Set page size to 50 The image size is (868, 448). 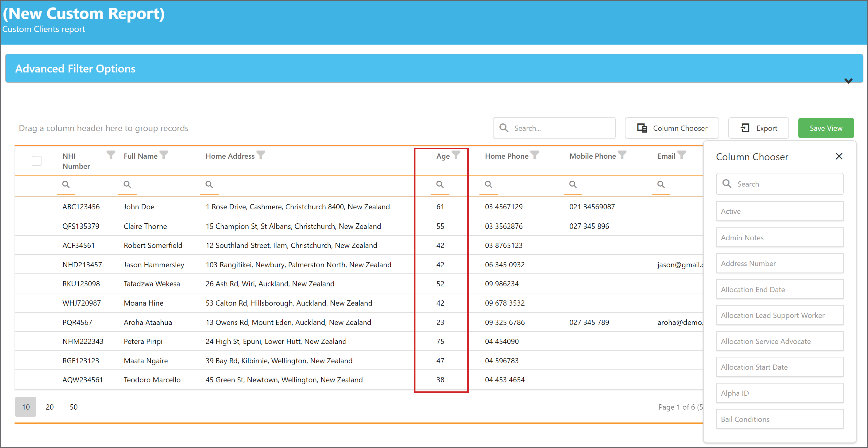tap(73, 407)
